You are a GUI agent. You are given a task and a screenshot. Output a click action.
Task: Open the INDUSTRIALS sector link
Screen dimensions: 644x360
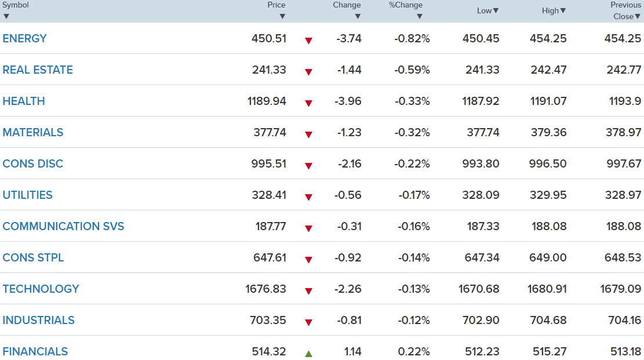(39, 320)
